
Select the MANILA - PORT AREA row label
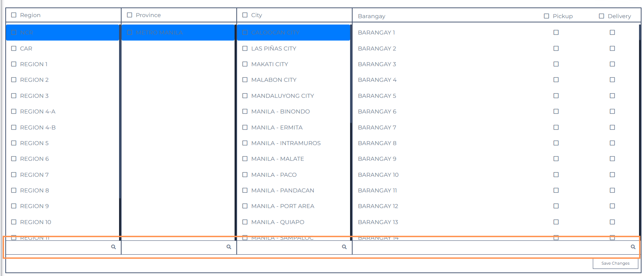(x=283, y=206)
